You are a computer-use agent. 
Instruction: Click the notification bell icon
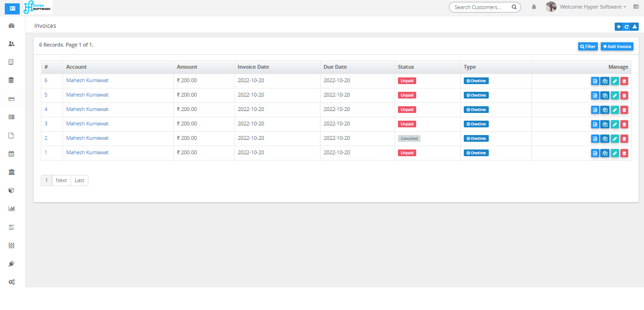point(534,7)
